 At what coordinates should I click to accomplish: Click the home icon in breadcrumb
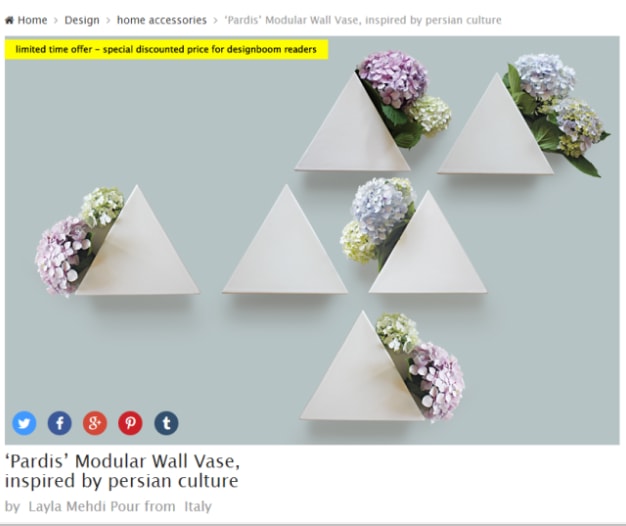(10, 20)
